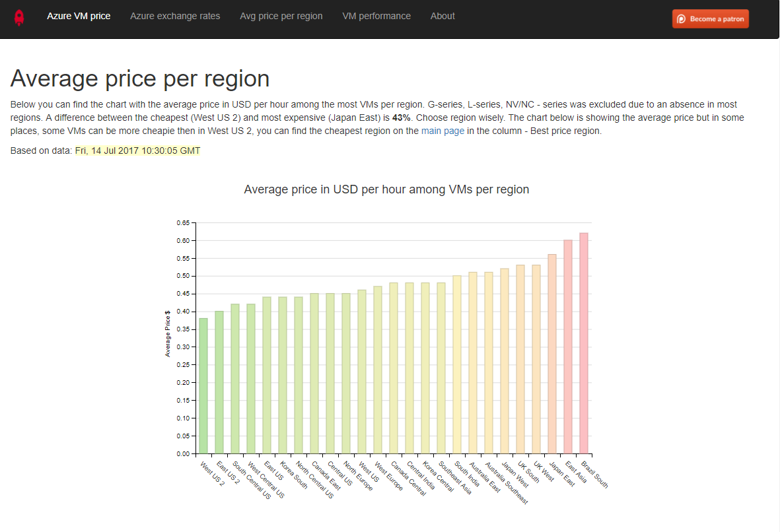The height and width of the screenshot is (532, 780).
Task: Click the Central India bar
Action: point(409,368)
